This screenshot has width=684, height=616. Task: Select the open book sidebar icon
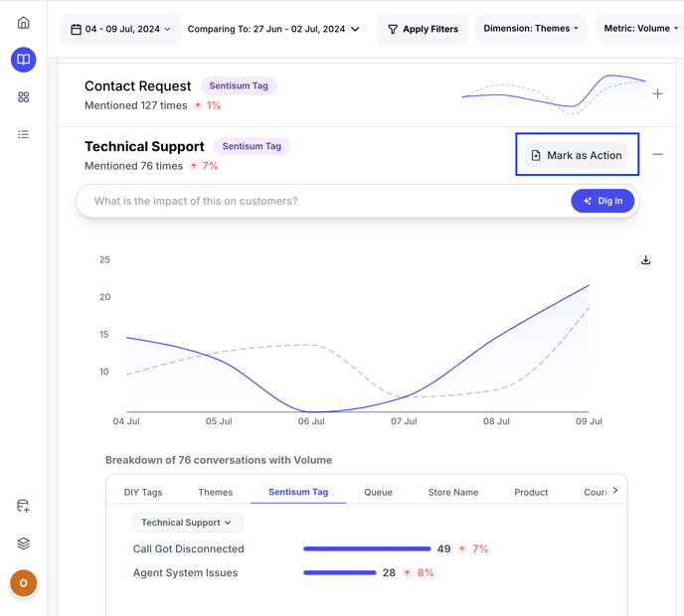pyautogui.click(x=23, y=60)
